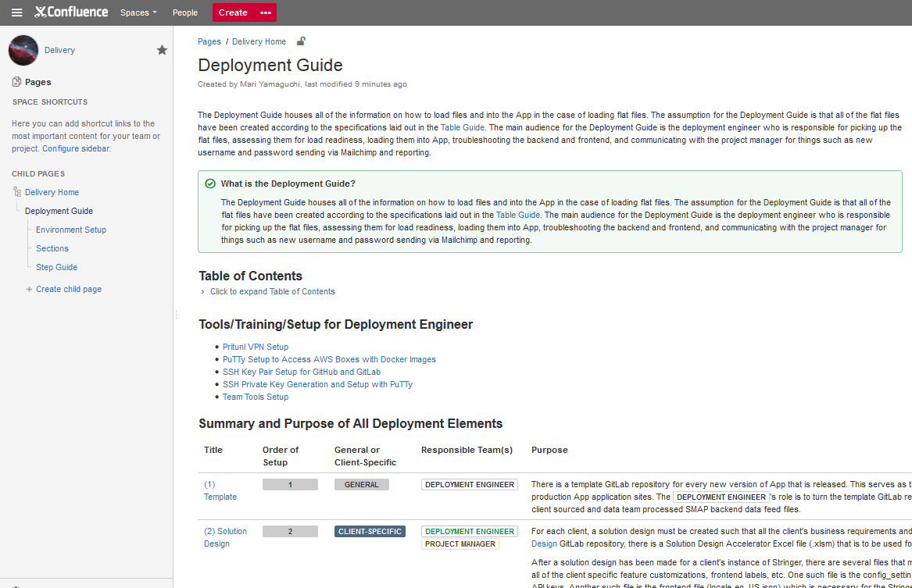This screenshot has height=588, width=912.
Task: Open Pritunl VPN Setup link
Action: pos(256,347)
